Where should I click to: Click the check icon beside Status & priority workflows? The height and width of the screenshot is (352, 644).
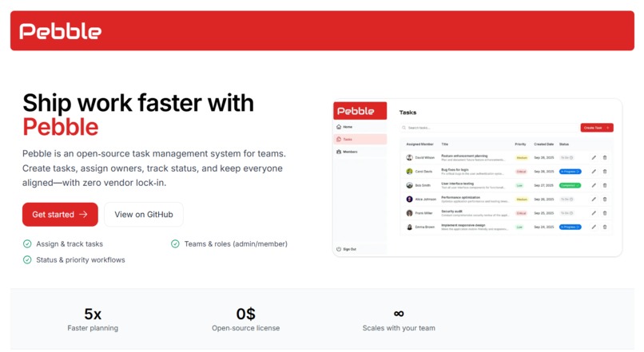click(27, 259)
